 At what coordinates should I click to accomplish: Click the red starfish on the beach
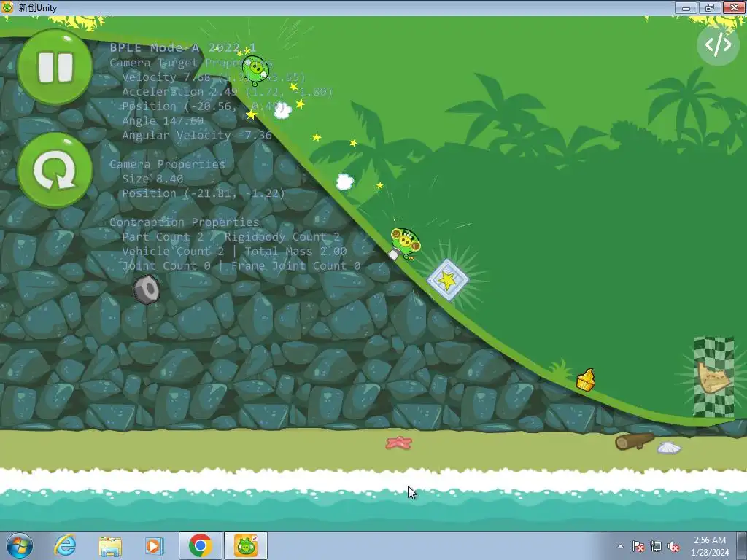click(x=399, y=443)
